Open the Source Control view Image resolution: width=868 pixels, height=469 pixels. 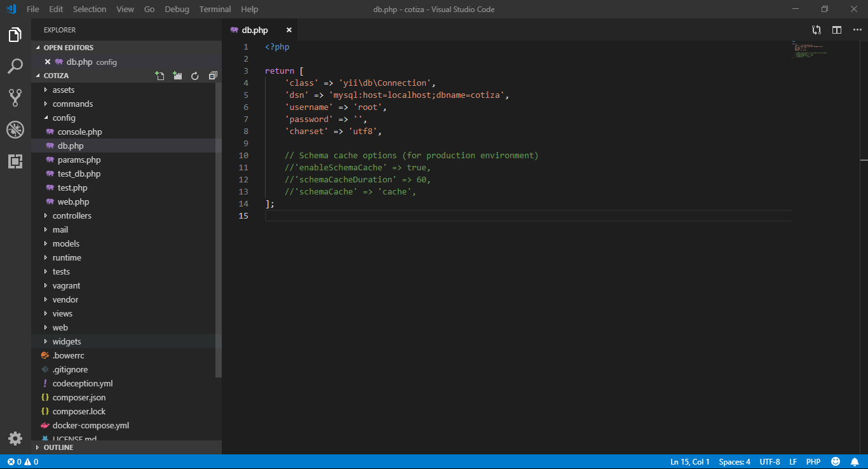click(15, 98)
